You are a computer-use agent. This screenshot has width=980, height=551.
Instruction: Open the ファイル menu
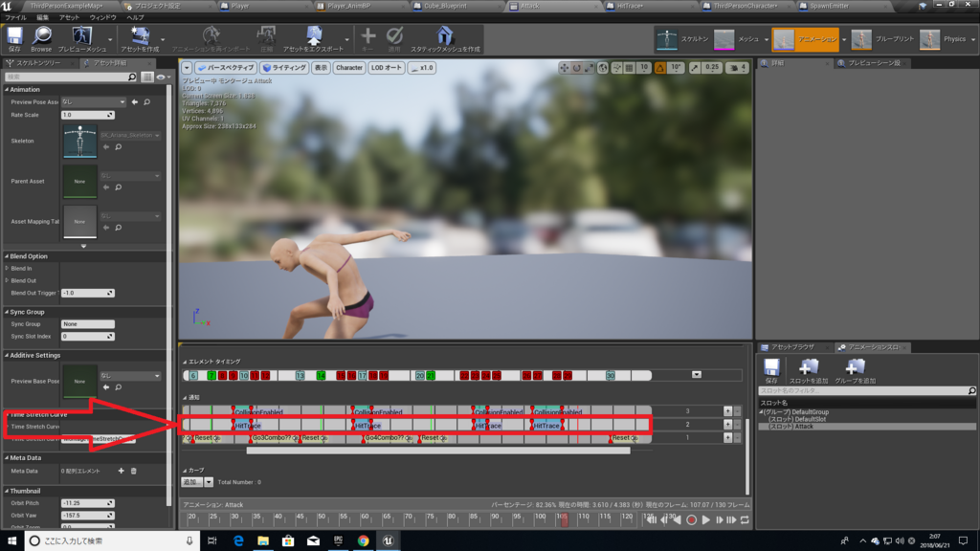pyautogui.click(x=15, y=17)
